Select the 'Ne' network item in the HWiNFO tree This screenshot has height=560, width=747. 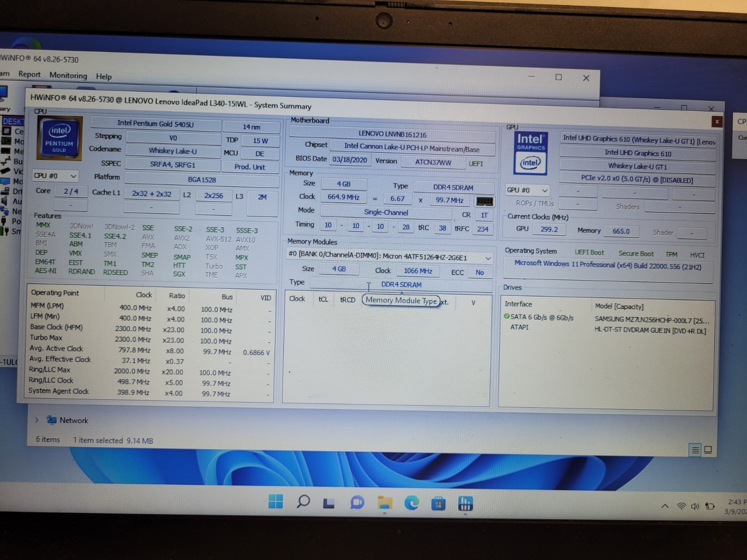click(x=13, y=211)
